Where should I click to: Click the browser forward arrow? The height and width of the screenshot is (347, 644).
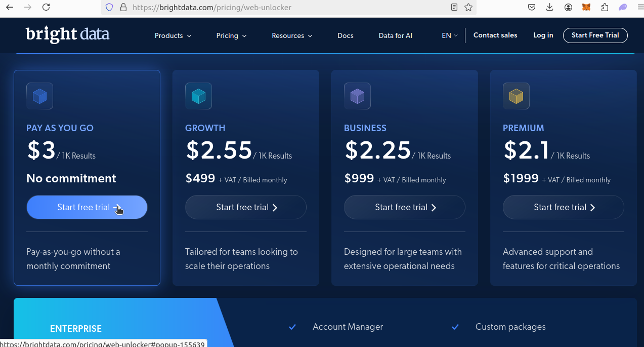point(27,7)
